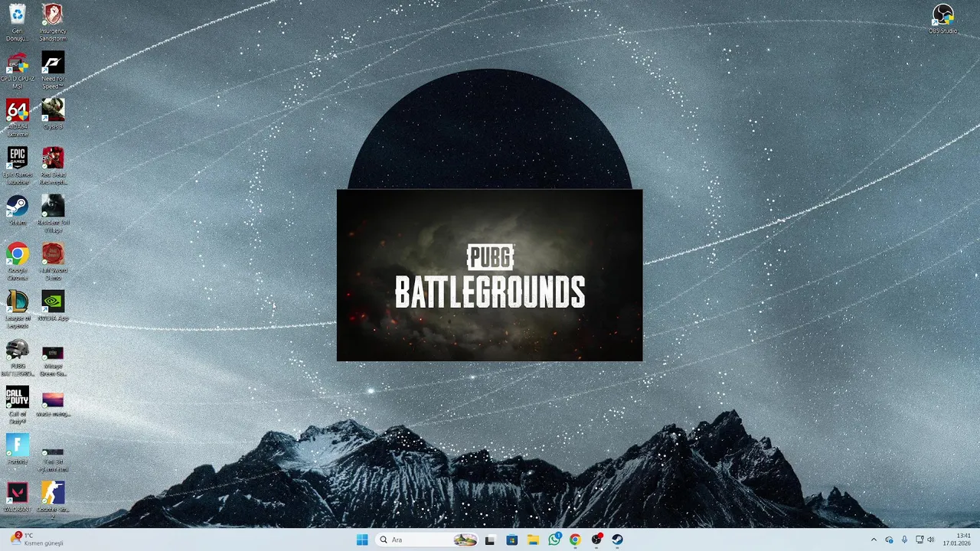The height and width of the screenshot is (551, 980).
Task: Open the wade-meng image file on desktop
Action: click(53, 403)
